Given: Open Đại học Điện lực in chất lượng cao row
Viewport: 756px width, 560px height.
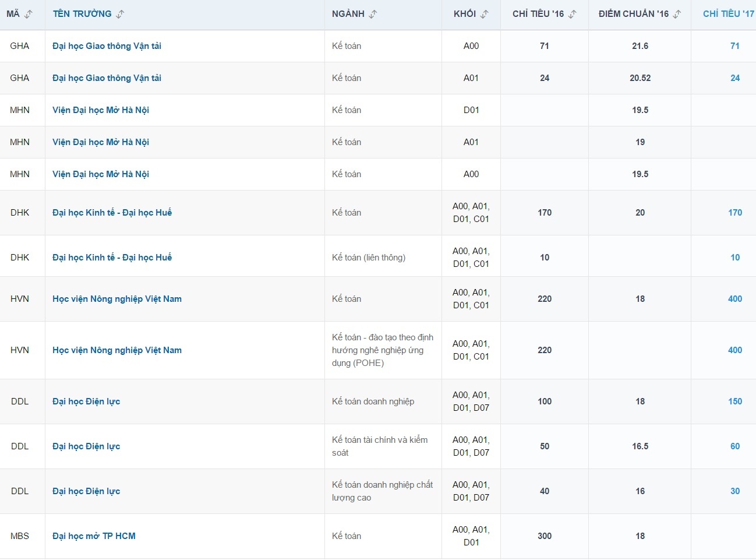Looking at the screenshot, I should click(x=86, y=491).
